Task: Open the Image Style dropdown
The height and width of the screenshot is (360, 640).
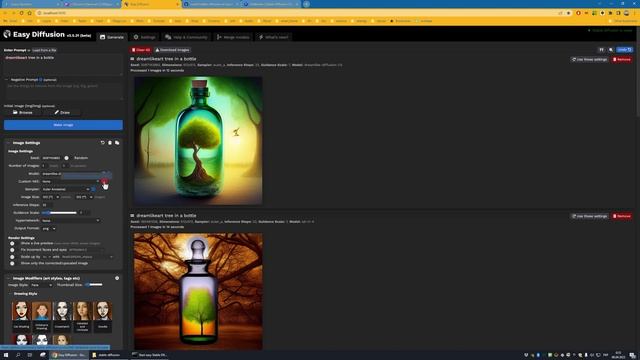Action: [41, 285]
